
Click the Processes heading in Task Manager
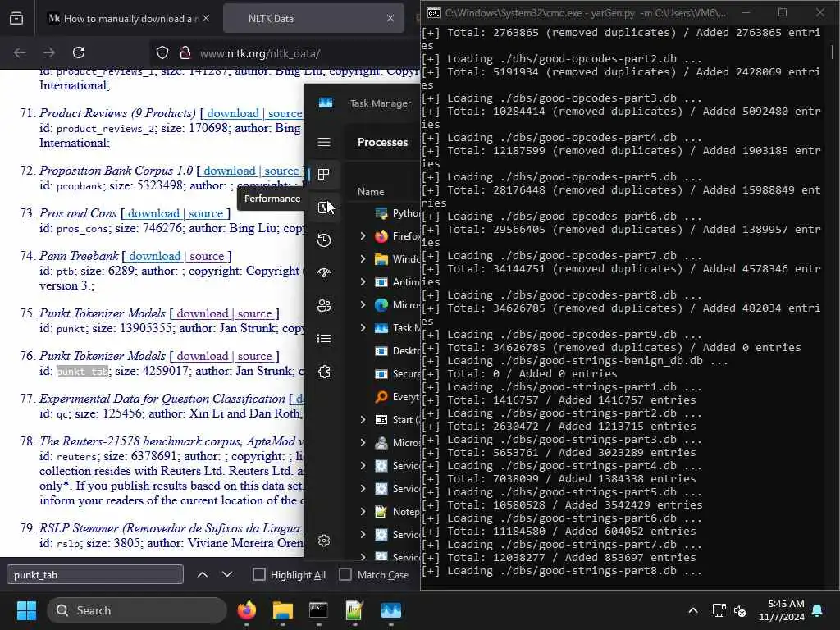(x=382, y=142)
